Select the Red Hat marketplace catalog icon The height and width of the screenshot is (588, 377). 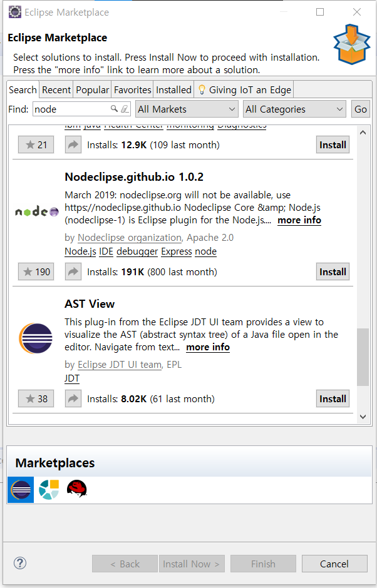[x=77, y=489]
